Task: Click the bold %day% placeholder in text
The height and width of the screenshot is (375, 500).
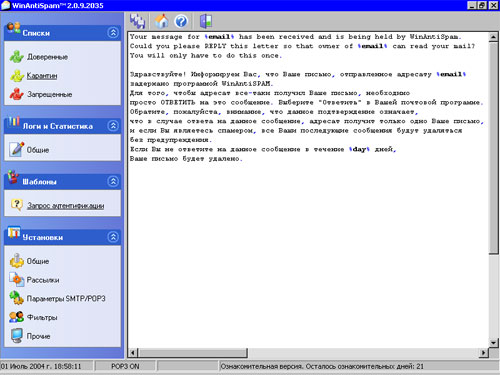Action: 359,149
